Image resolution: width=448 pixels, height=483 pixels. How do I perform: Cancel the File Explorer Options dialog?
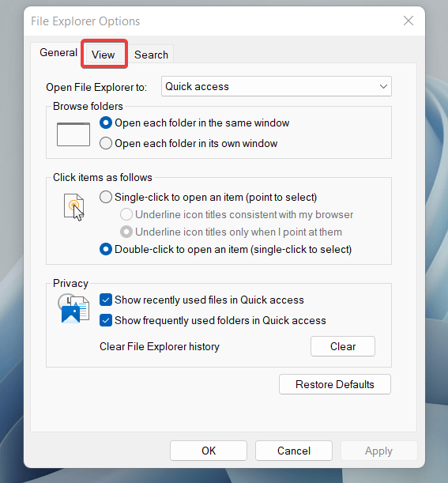click(x=294, y=451)
